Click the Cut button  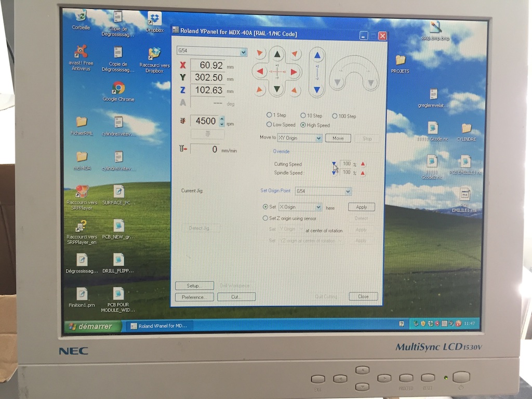tap(236, 297)
